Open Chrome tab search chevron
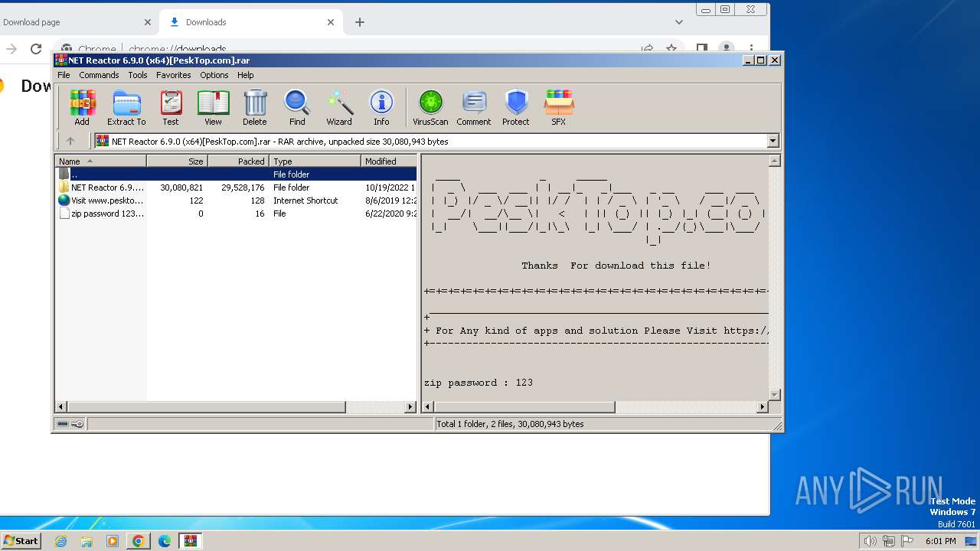Viewport: 980px width, 551px height. (x=679, y=22)
